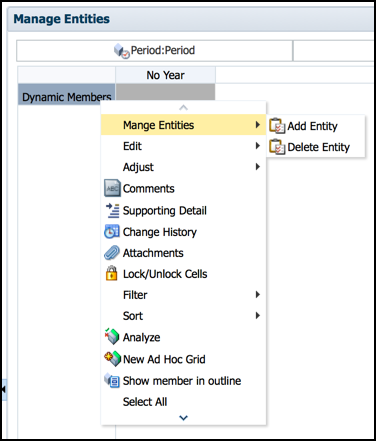Click the Manage Entities form title
The height and width of the screenshot is (441, 376).
point(61,19)
